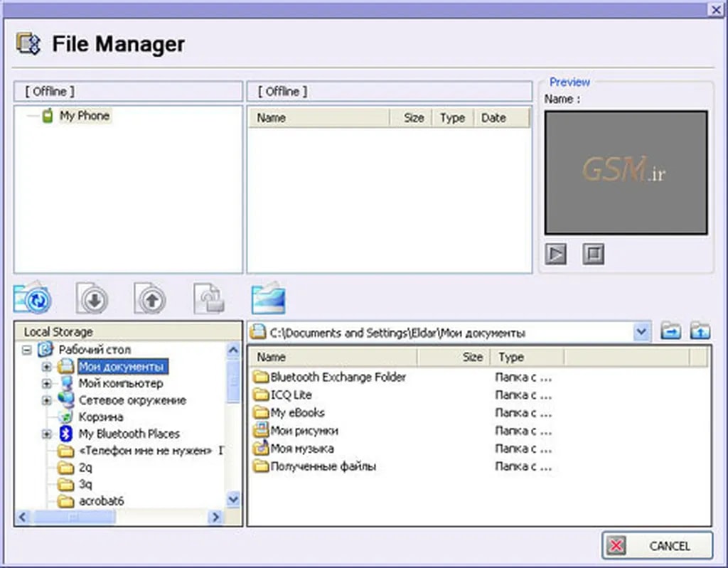The width and height of the screenshot is (728, 568).
Task: Expand the My Bluetooth Places node
Action: tap(47, 434)
